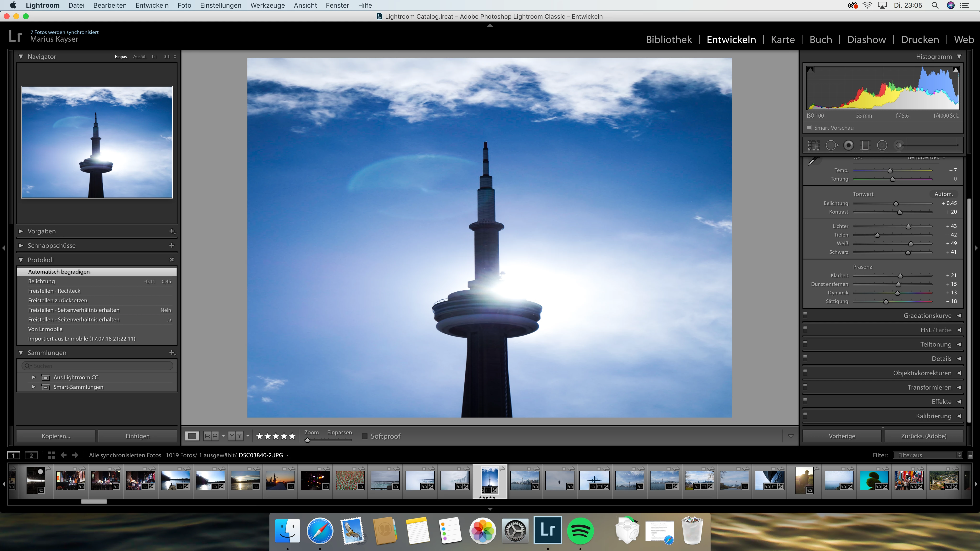The image size is (980, 551).
Task: Select the graduated filter tool
Action: pyautogui.click(x=865, y=145)
